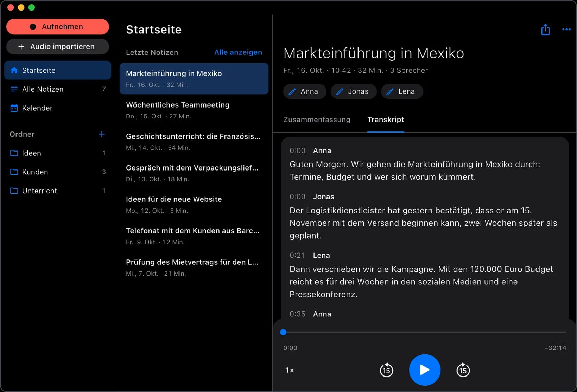Open Gespräch mit dem Verpackungslief... note
Screen dimensions: 577x392
pyautogui.click(x=194, y=173)
